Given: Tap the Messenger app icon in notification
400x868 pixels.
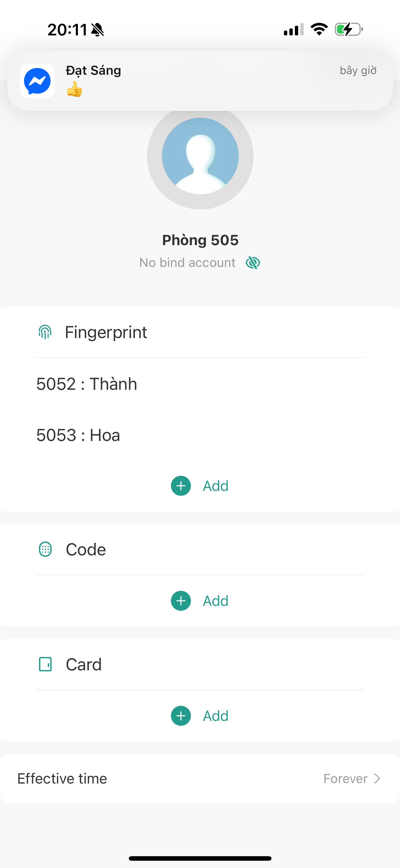Looking at the screenshot, I should pyautogui.click(x=37, y=81).
